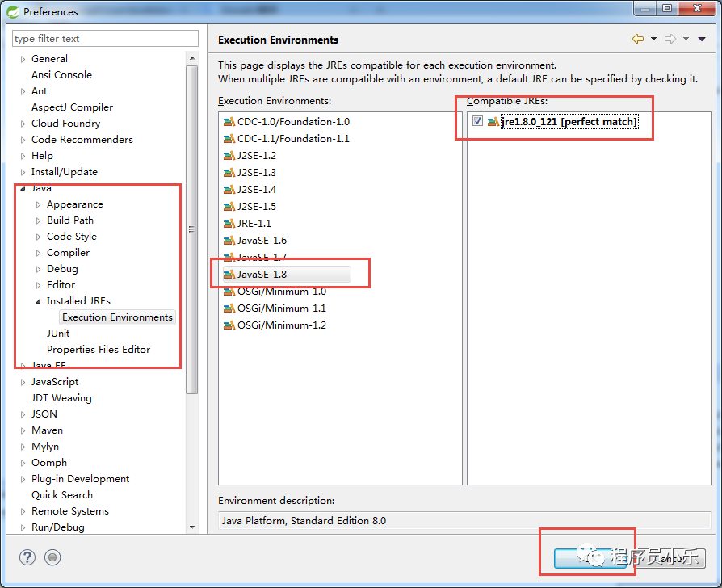Click the JRE-1.1 environment icon
This screenshot has height=588, width=722.
pos(229,224)
